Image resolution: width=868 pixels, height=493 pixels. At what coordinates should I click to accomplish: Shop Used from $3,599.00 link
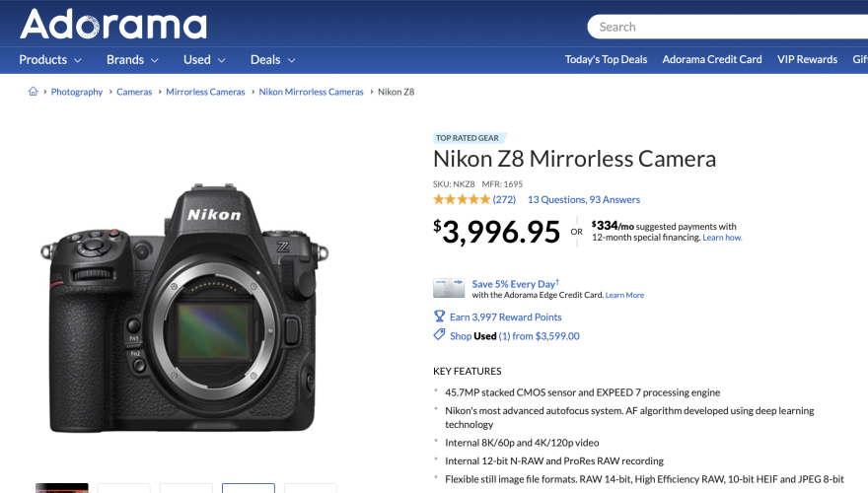click(x=514, y=336)
